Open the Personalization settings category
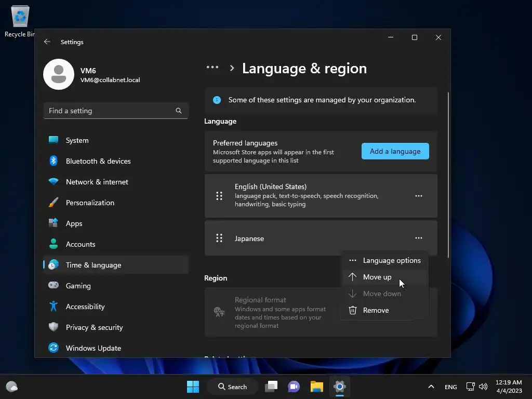The height and width of the screenshot is (399, 532). 116,203
